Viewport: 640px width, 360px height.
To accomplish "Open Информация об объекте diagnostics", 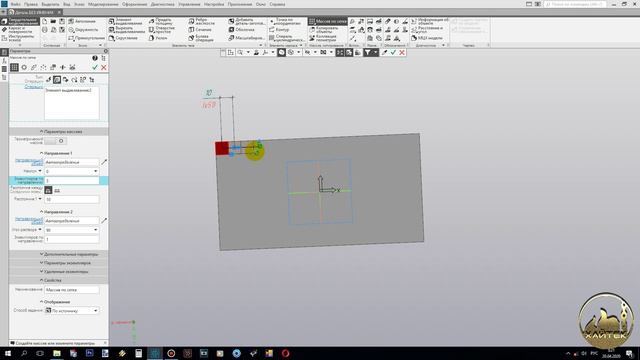I will [430, 21].
